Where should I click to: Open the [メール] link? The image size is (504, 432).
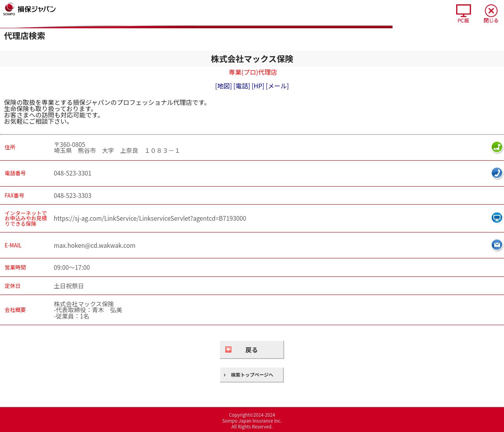277,86
